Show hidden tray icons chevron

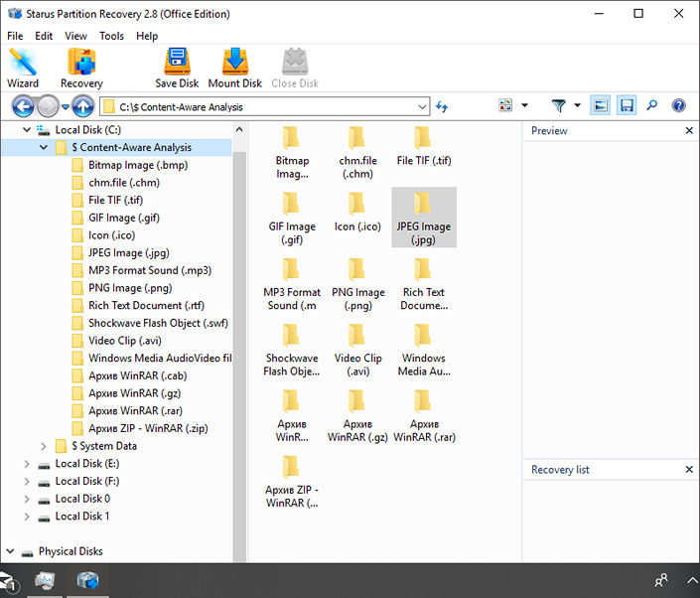(691, 580)
